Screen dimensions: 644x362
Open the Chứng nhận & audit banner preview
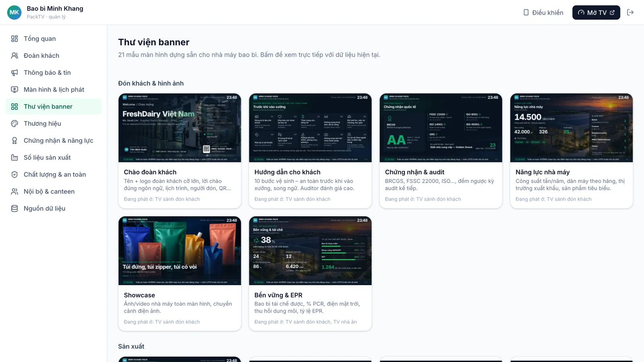coord(441,128)
